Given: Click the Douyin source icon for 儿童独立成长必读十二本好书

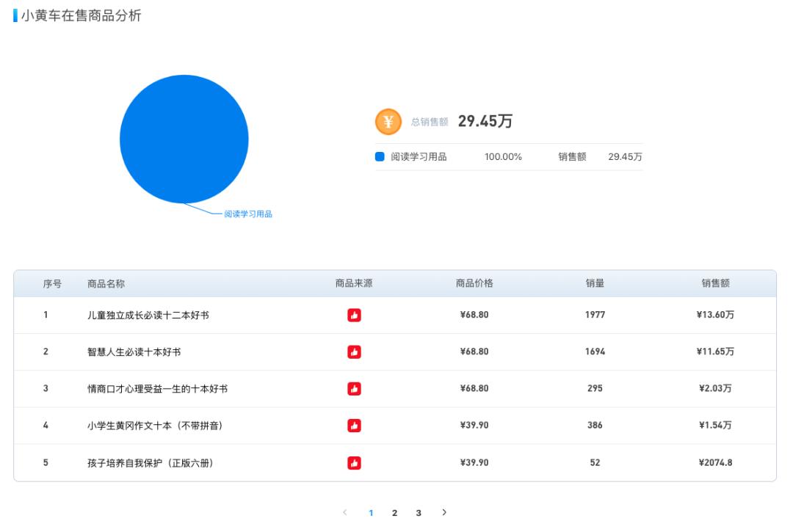Looking at the screenshot, I should (353, 314).
